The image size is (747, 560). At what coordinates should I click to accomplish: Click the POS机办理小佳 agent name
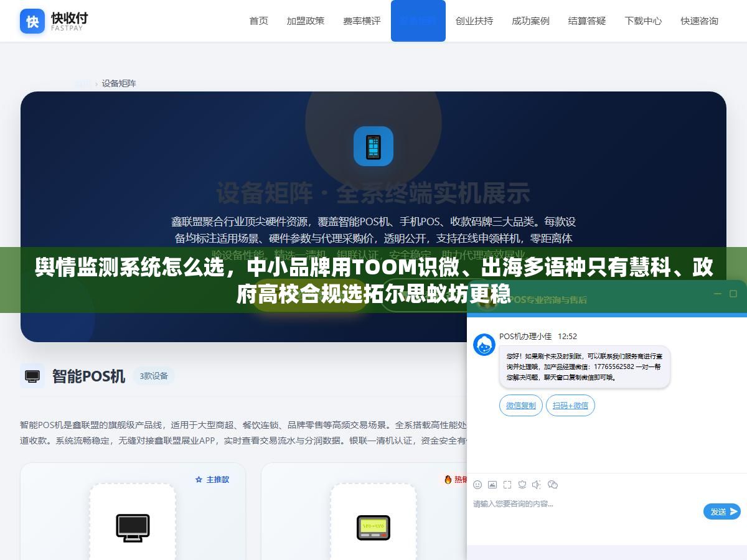pyautogui.click(x=525, y=336)
